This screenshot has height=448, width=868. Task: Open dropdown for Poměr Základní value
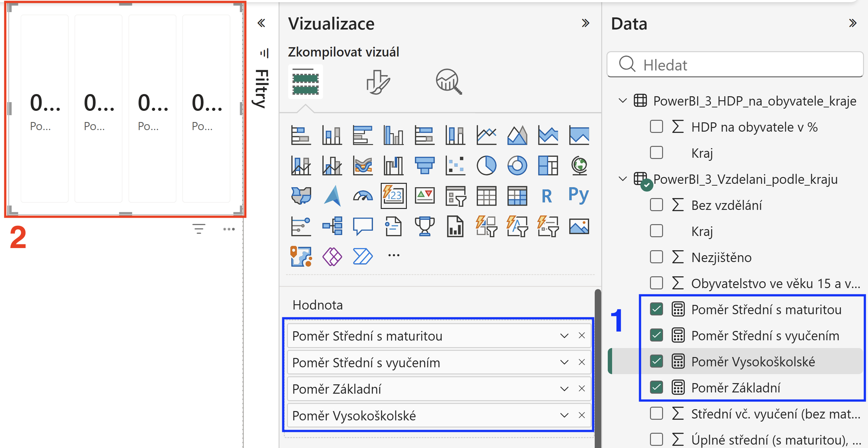[x=564, y=389]
